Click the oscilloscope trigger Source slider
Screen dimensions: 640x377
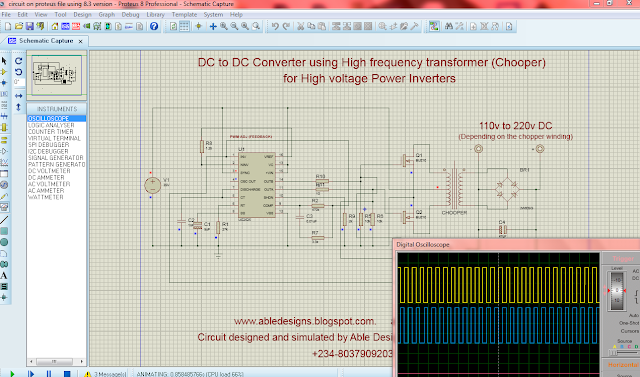(x=623, y=352)
